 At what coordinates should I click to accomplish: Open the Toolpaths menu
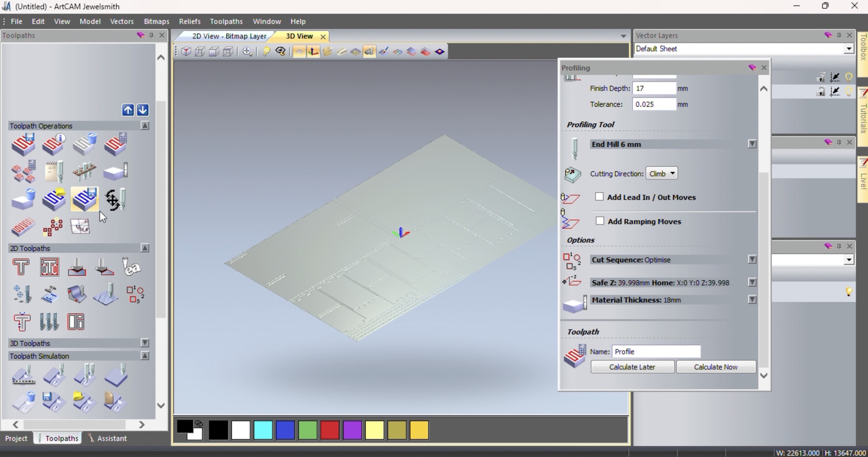click(x=226, y=21)
